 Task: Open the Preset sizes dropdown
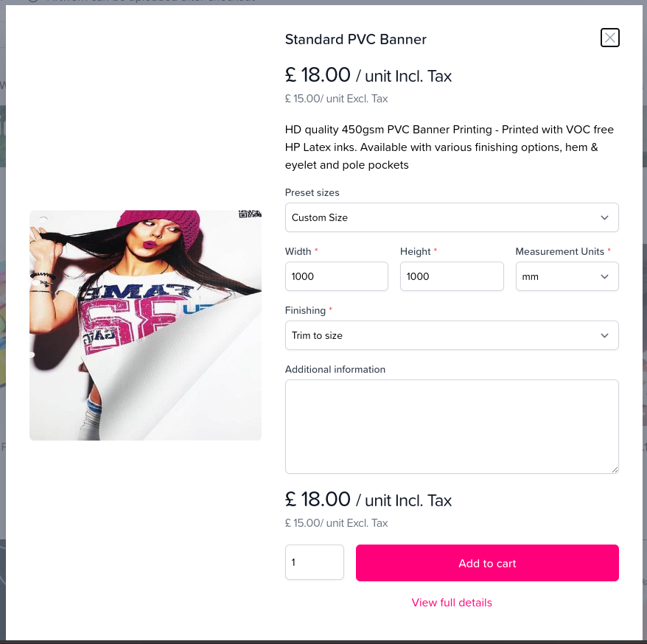451,217
